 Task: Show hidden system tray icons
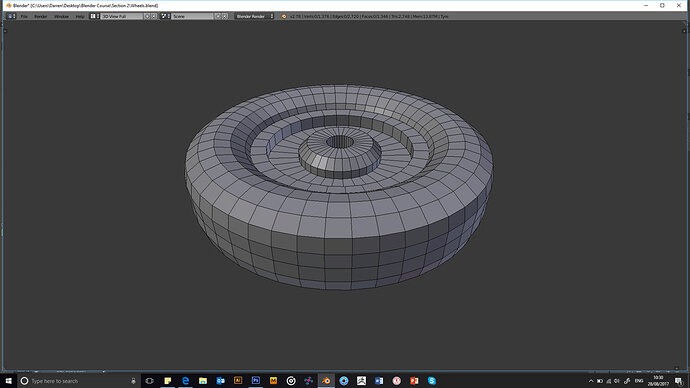(591, 381)
